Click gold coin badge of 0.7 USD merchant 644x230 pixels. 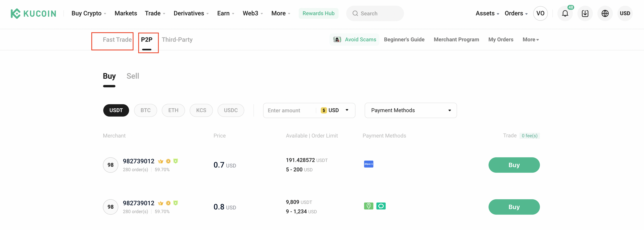(x=168, y=161)
